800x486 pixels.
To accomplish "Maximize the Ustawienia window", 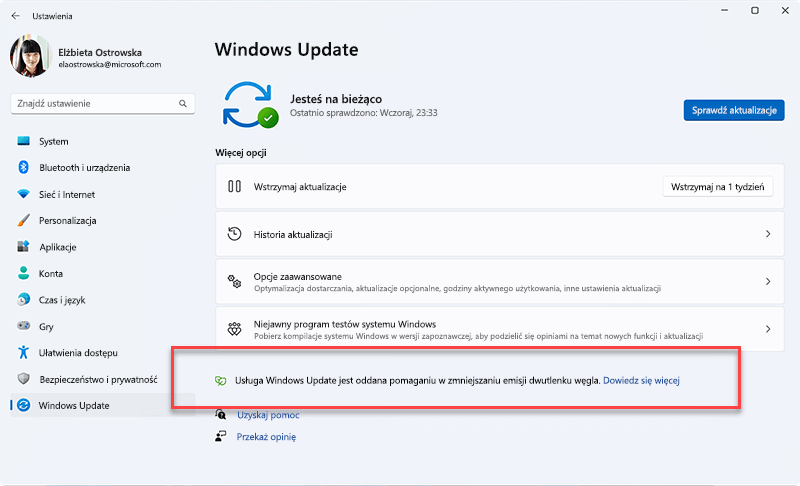I will click(755, 11).
